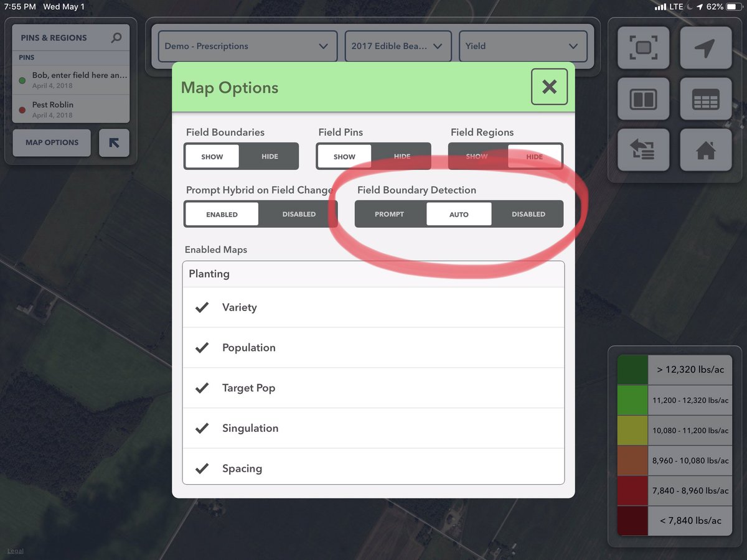Set Field Boundaries to Hide
Image resolution: width=747 pixels, height=560 pixels.
coord(270,157)
